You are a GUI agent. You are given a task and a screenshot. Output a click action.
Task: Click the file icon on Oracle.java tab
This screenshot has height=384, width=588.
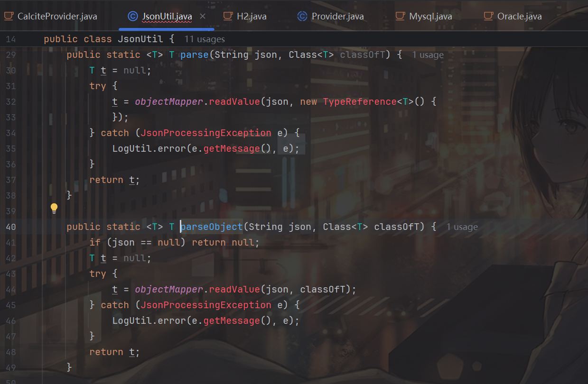[x=488, y=17]
